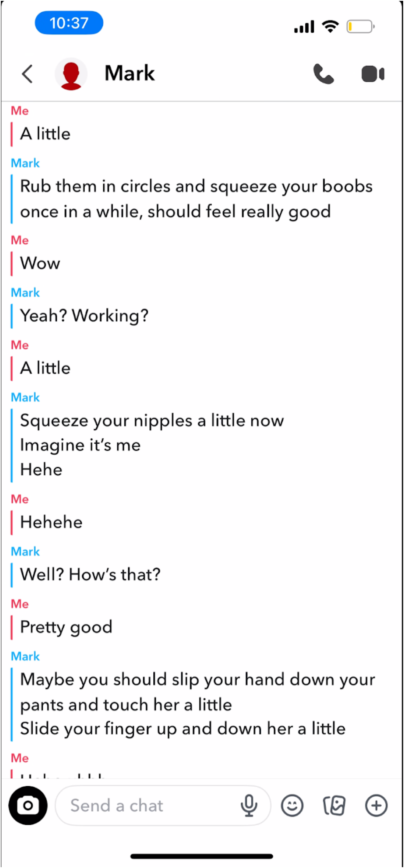Select the "Hehehe" message from Me
The width and height of the screenshot is (404, 868).
[x=51, y=522]
